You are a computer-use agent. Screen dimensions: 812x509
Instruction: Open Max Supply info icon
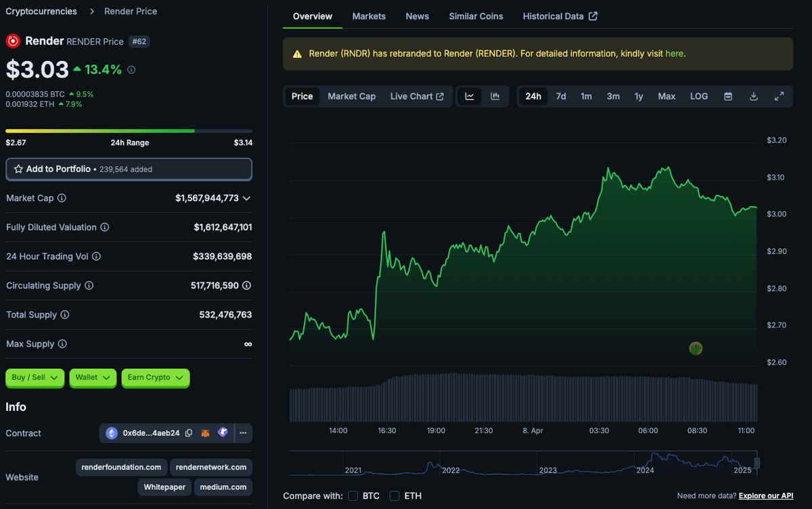point(62,344)
